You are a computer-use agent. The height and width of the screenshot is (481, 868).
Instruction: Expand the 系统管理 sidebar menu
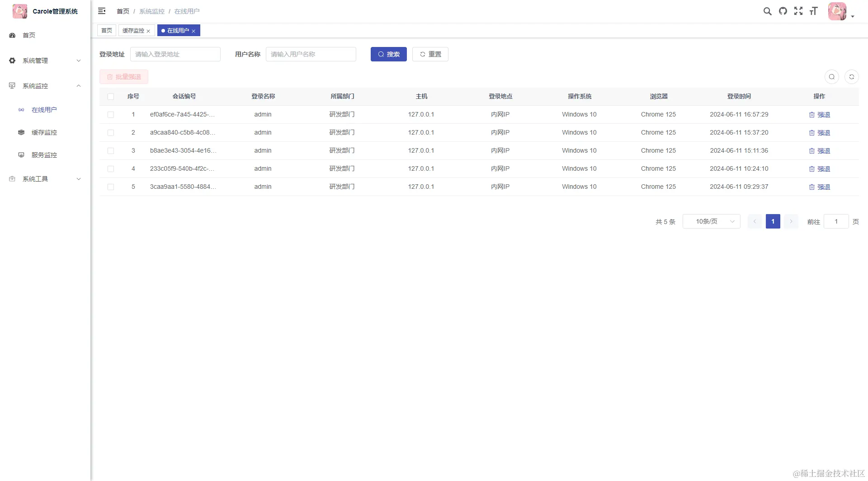45,61
